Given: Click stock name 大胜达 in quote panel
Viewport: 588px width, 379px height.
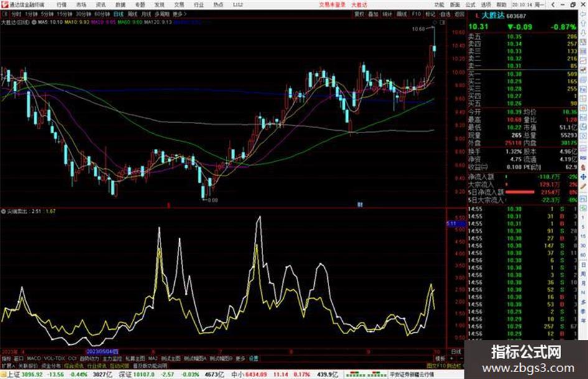Looking at the screenshot, I should [493, 16].
